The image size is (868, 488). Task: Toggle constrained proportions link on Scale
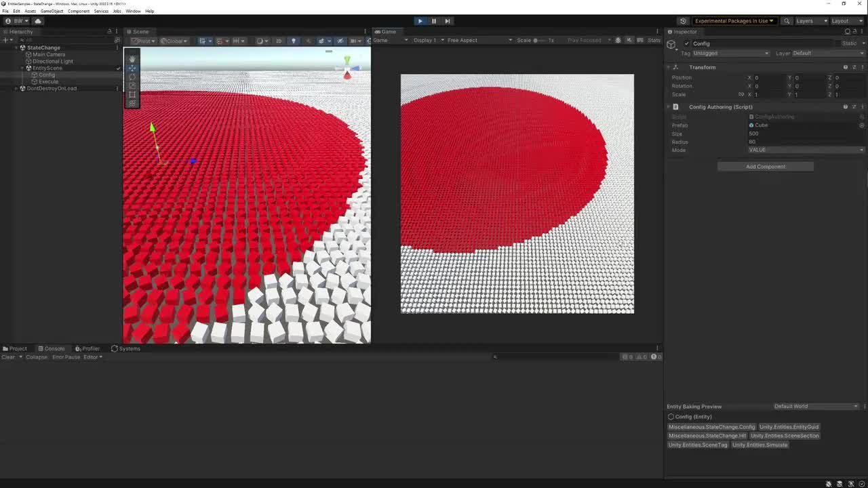point(741,94)
